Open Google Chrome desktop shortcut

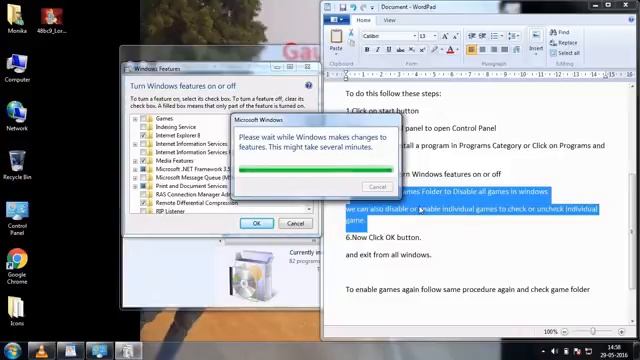tap(17, 266)
